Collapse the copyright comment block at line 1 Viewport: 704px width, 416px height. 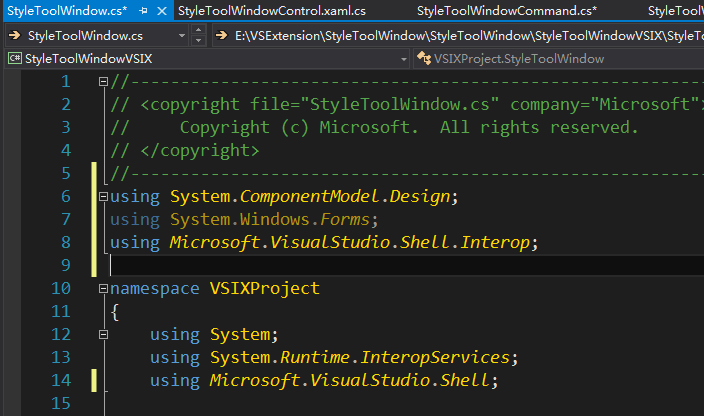(103, 82)
